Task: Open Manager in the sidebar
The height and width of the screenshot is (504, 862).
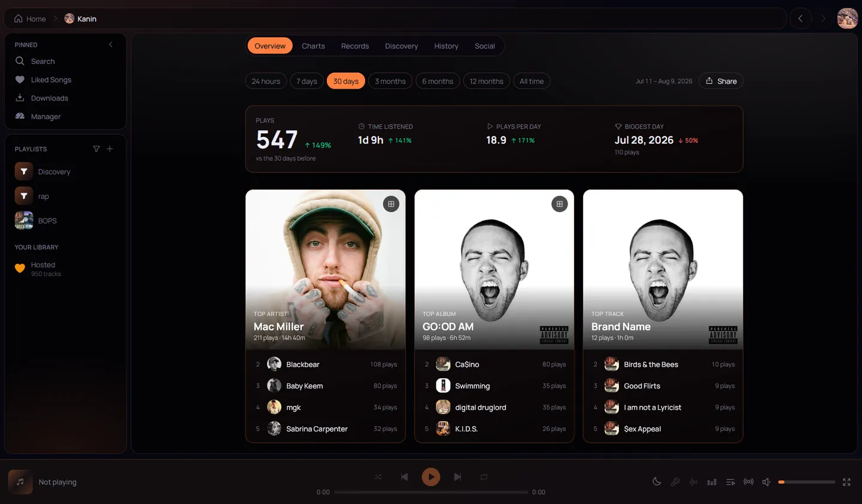Action: tap(65, 117)
